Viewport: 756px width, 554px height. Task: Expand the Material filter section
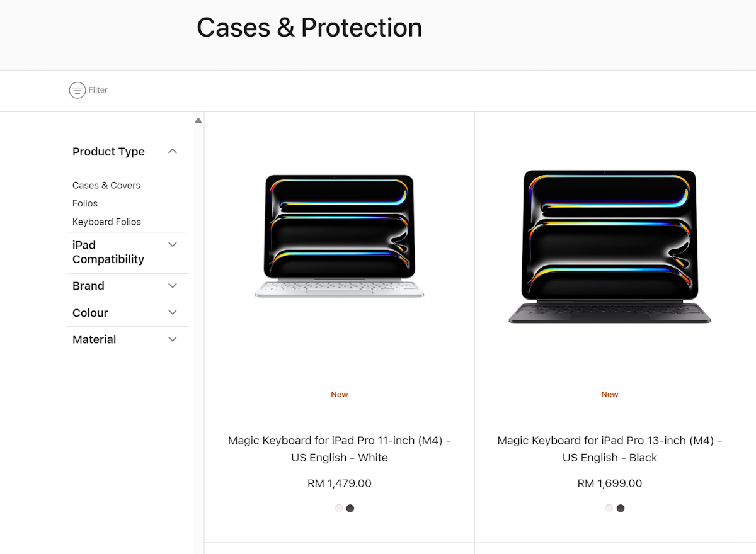(172, 339)
